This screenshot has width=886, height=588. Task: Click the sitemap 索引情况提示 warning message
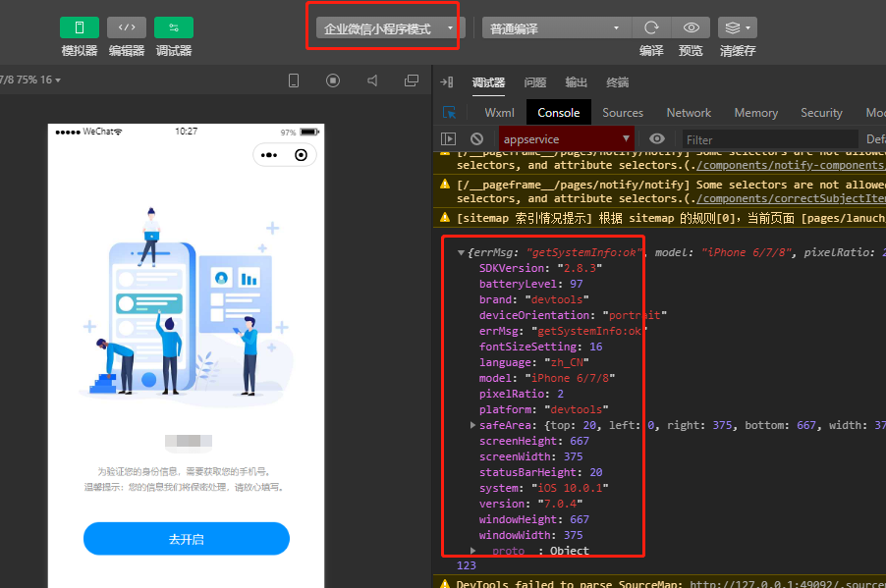click(x=659, y=218)
